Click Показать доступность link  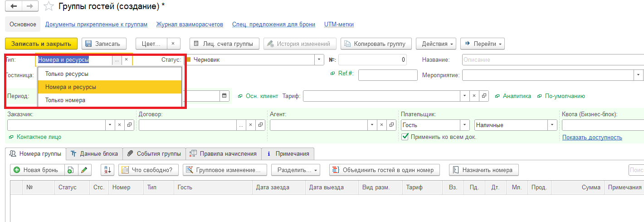coord(592,137)
